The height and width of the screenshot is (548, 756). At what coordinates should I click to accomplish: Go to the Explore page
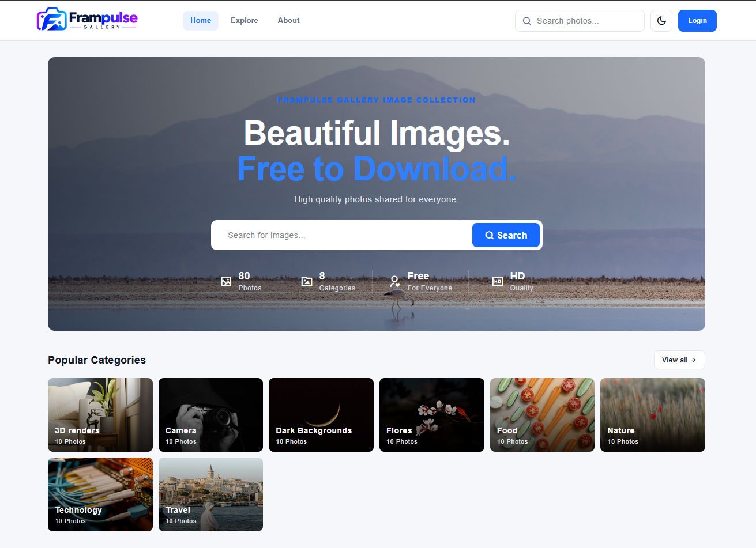pyautogui.click(x=245, y=21)
